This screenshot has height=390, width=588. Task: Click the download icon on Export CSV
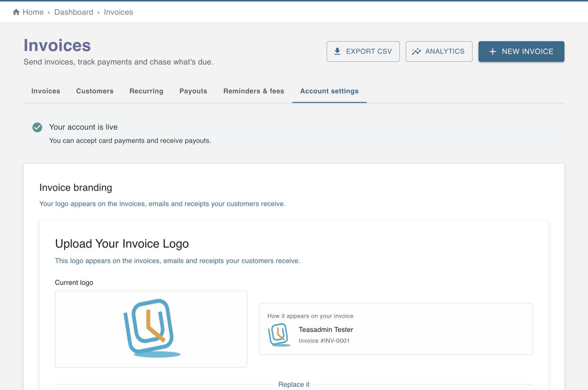337,51
